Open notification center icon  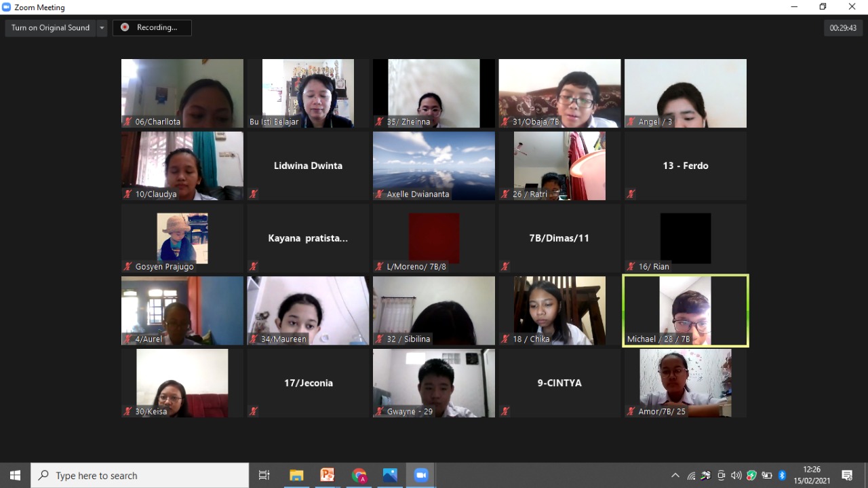pos(847,475)
